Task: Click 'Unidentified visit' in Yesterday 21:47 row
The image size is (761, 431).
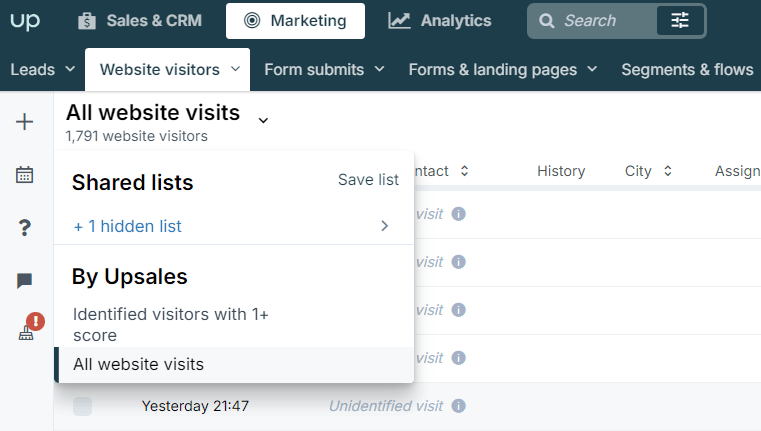Action: point(386,406)
